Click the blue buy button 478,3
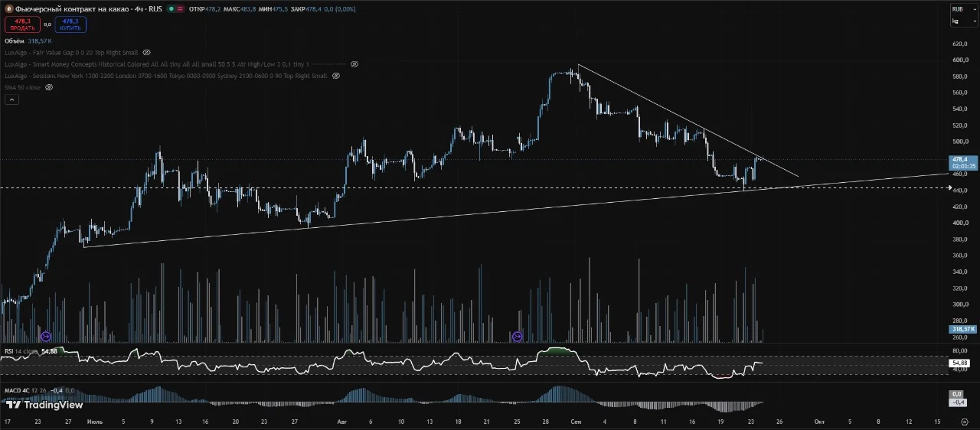 [x=70, y=24]
